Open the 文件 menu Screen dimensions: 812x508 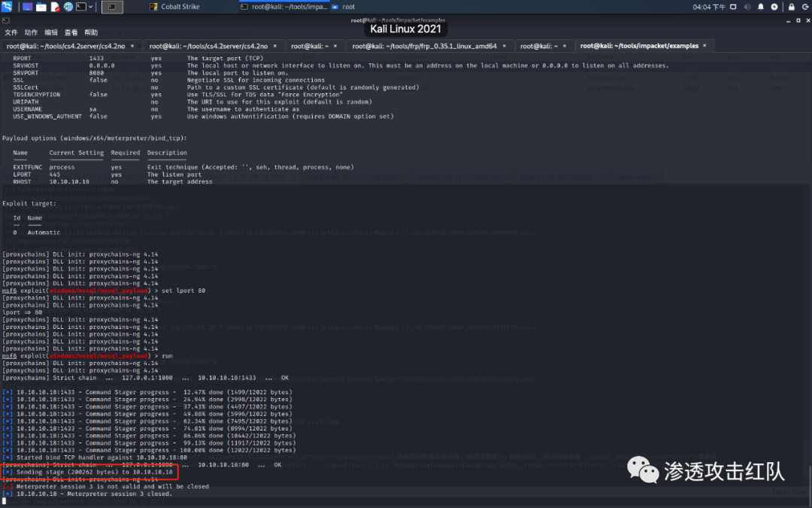(11, 32)
